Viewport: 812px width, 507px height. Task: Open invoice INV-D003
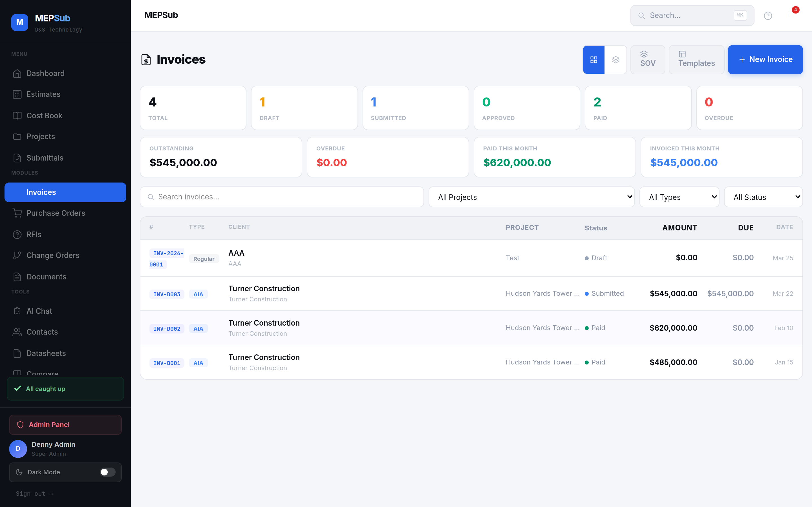166,294
